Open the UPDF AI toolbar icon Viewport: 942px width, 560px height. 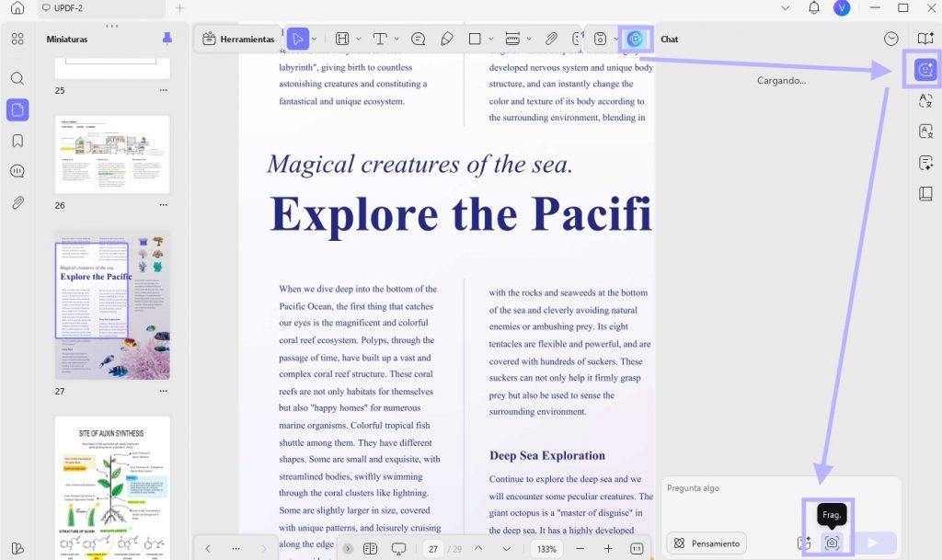click(x=635, y=39)
